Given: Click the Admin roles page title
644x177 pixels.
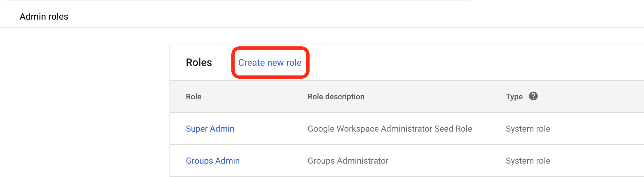Looking at the screenshot, I should point(44,16).
